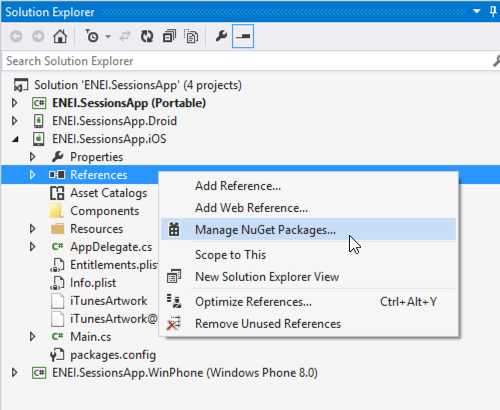Screen dimensions: 500x410
Task: Expand the References node
Action: click(x=32, y=175)
